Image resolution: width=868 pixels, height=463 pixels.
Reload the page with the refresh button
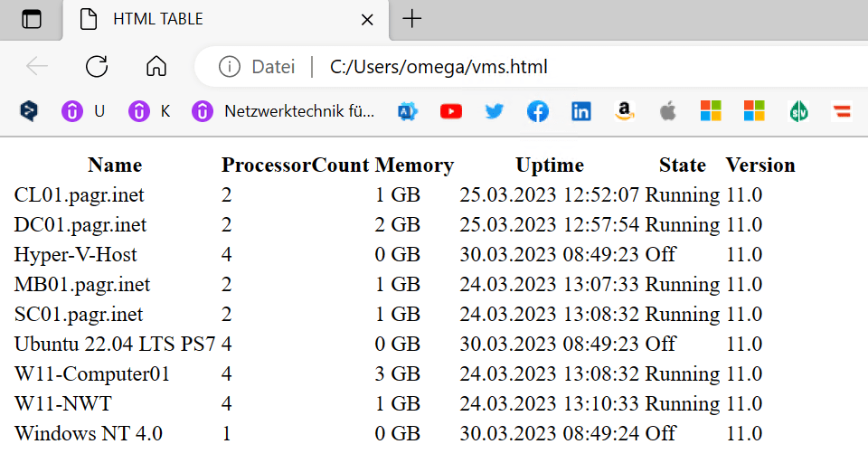click(97, 66)
